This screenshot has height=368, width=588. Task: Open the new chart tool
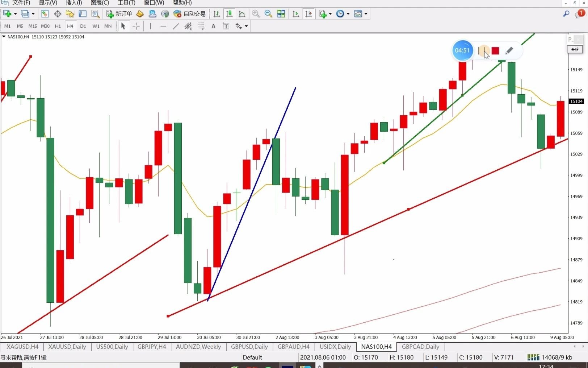click(x=7, y=14)
